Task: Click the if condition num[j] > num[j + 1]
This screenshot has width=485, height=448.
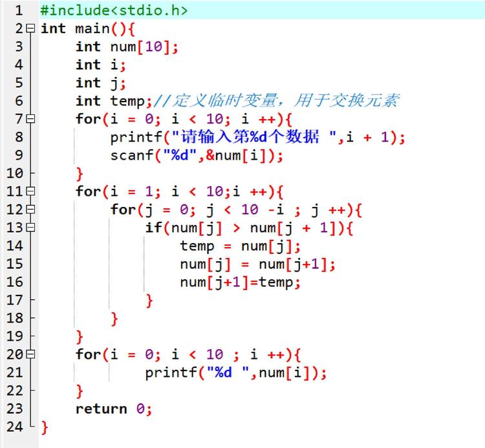Action: point(253,228)
